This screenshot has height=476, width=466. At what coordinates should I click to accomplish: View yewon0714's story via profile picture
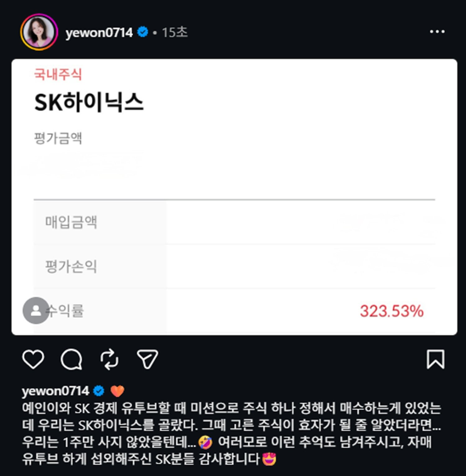click(x=39, y=32)
